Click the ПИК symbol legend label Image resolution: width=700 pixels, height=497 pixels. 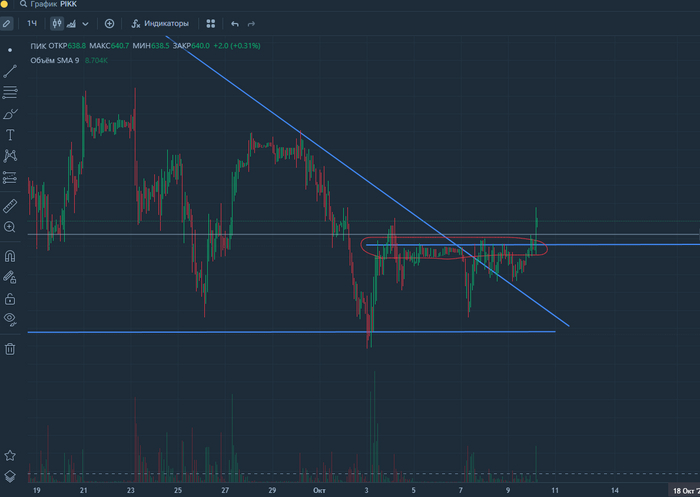(x=38, y=46)
